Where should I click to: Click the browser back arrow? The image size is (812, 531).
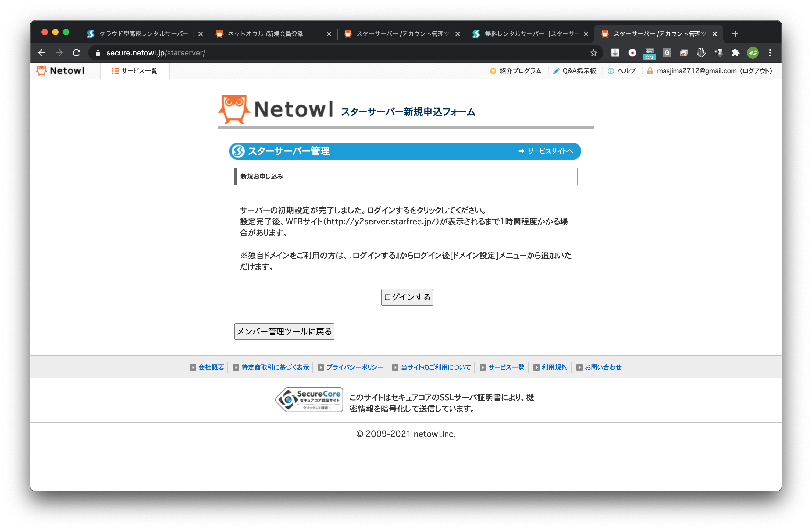tap(42, 52)
